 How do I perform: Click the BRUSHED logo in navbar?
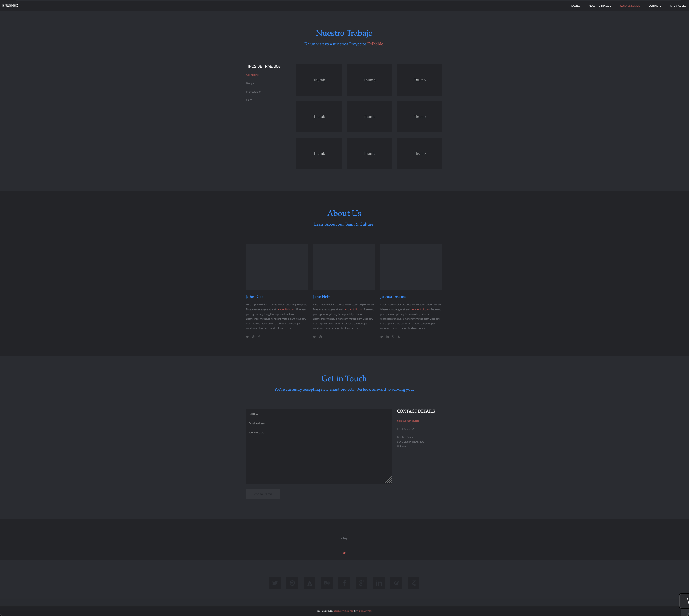10,6
